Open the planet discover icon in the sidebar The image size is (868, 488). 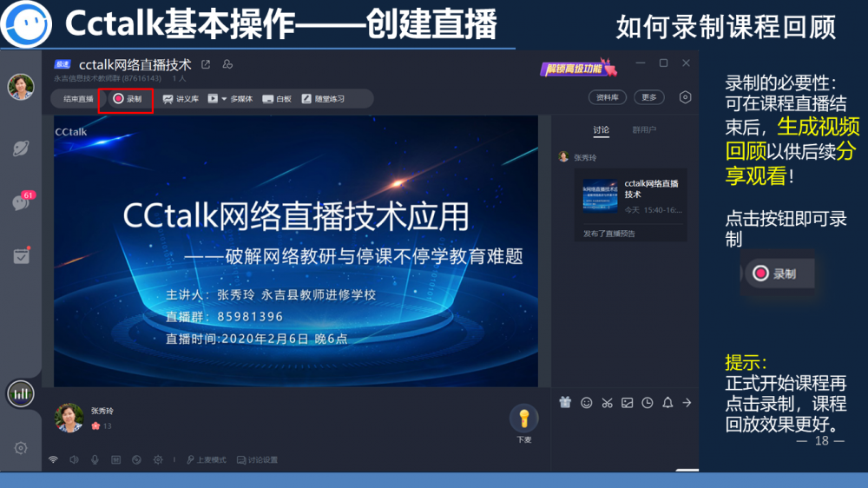(x=21, y=148)
